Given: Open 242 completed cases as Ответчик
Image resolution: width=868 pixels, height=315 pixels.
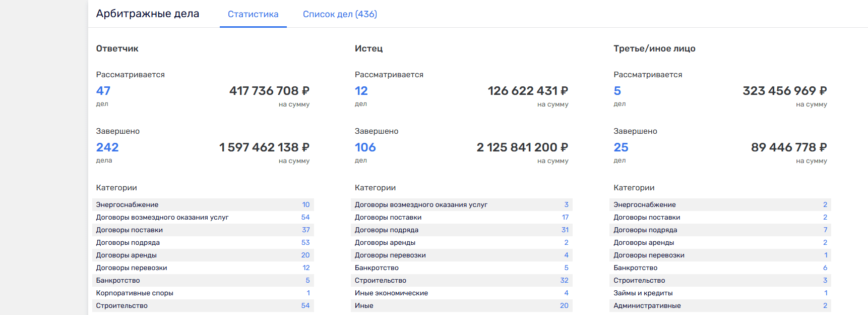Looking at the screenshot, I should (x=107, y=147).
